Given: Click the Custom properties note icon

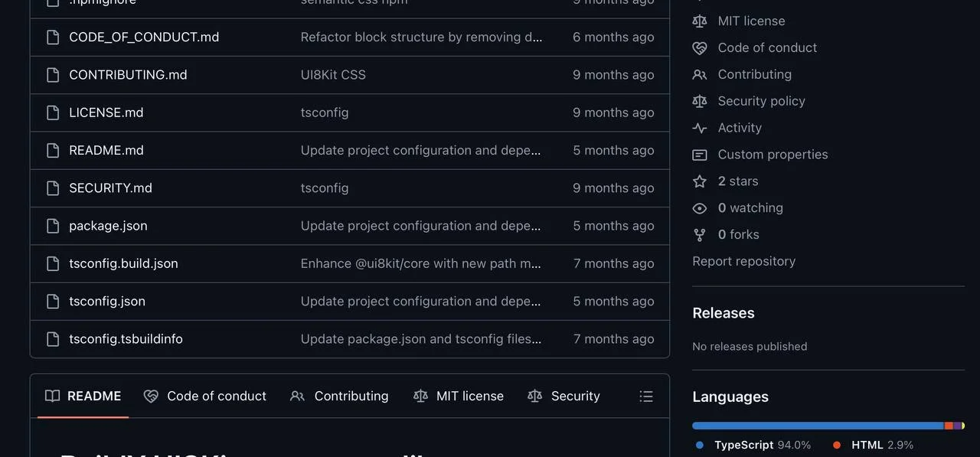Looking at the screenshot, I should (x=699, y=155).
